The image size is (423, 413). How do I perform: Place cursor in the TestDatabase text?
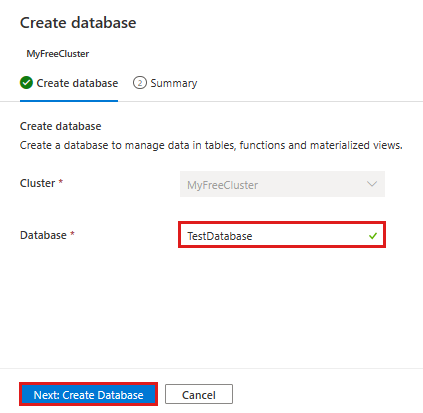[x=220, y=236]
